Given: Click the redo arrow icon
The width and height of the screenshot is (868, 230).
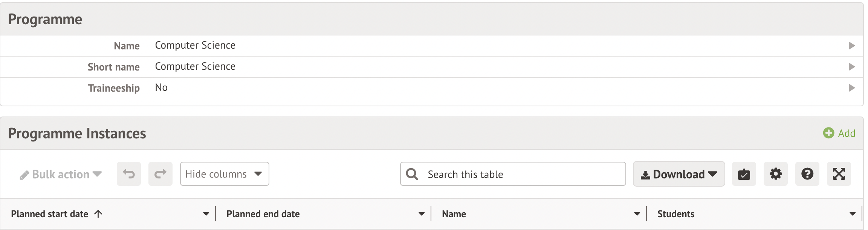Looking at the screenshot, I should 160,174.
